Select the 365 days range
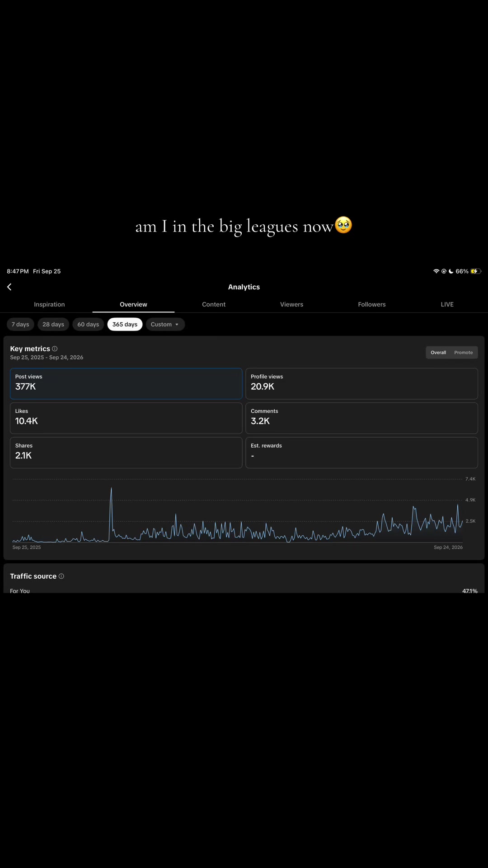 click(125, 324)
